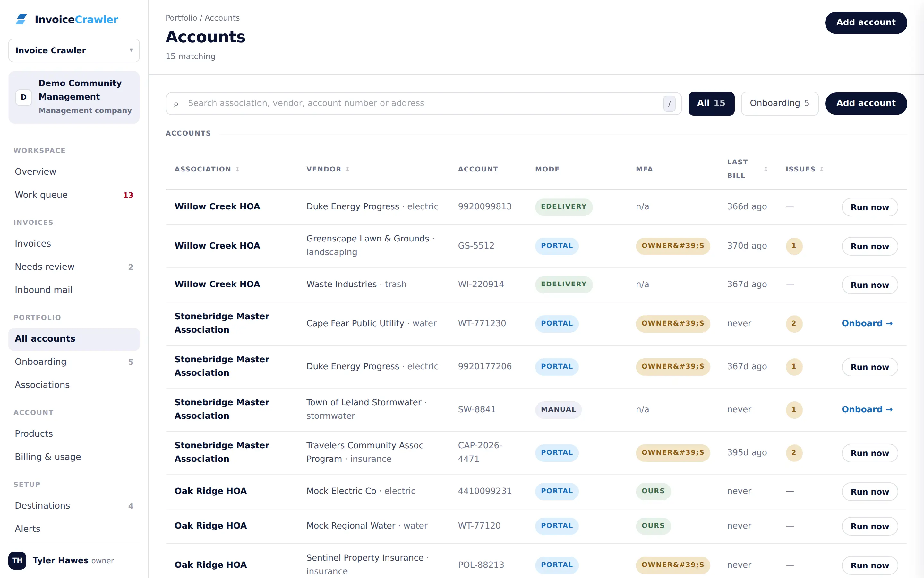
Task: Select the Onboarding 5 filter tab
Action: [x=779, y=104]
